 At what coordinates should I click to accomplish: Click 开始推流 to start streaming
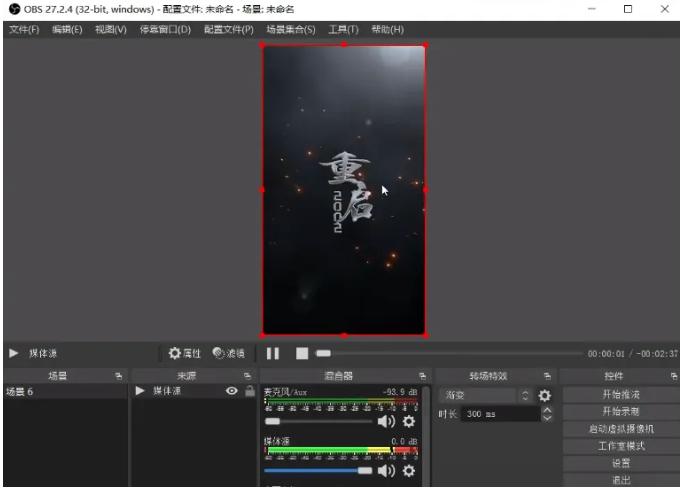tap(621, 394)
